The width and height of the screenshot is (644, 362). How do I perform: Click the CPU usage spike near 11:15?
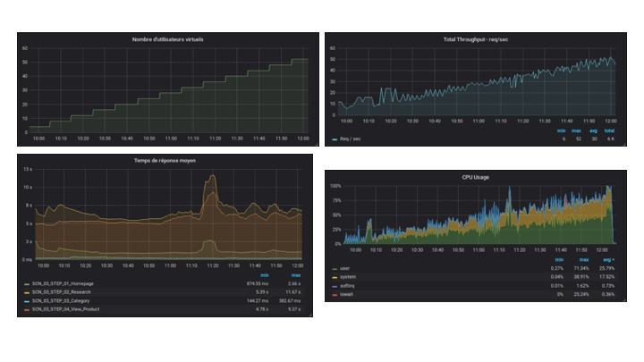[x=510, y=188]
